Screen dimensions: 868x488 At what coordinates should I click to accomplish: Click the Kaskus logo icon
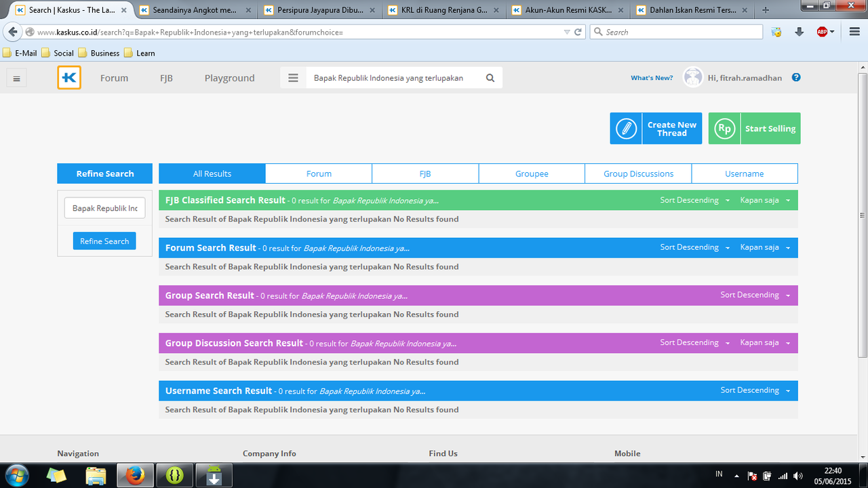click(x=69, y=78)
